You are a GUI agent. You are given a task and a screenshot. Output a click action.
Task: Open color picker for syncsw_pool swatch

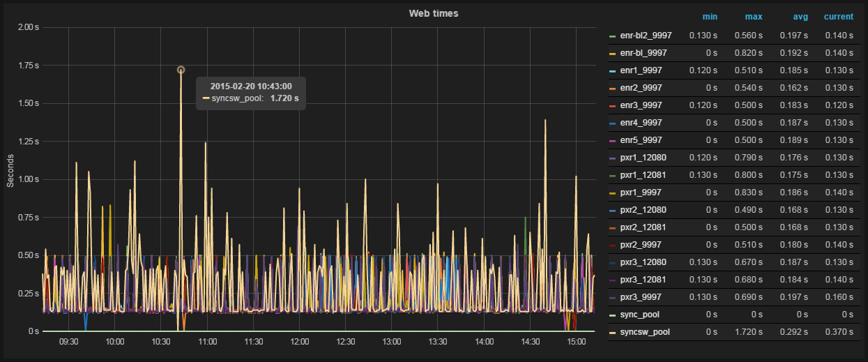pyautogui.click(x=612, y=332)
